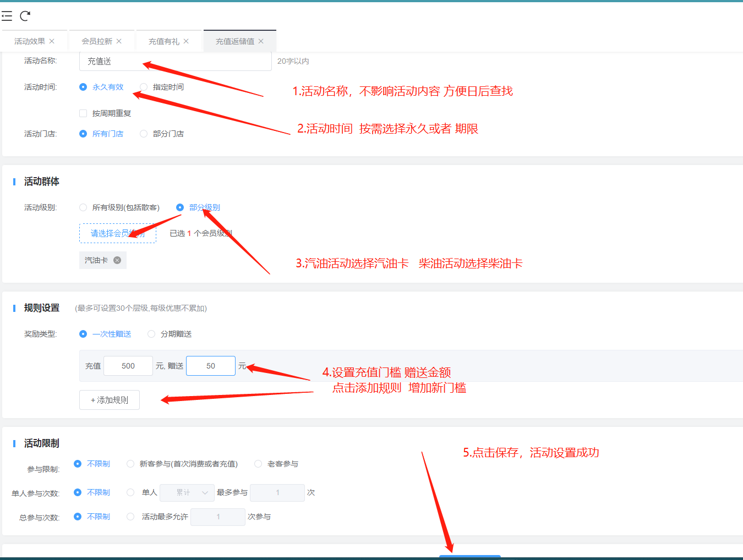Switch to the 会员拉新 tab
This screenshot has width=743, height=560.
click(97, 41)
